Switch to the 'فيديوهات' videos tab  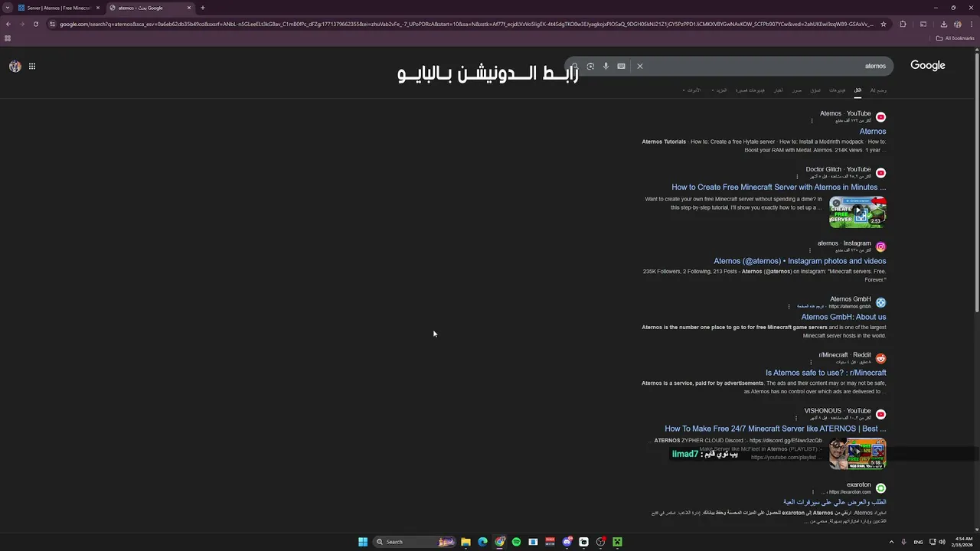838,90
